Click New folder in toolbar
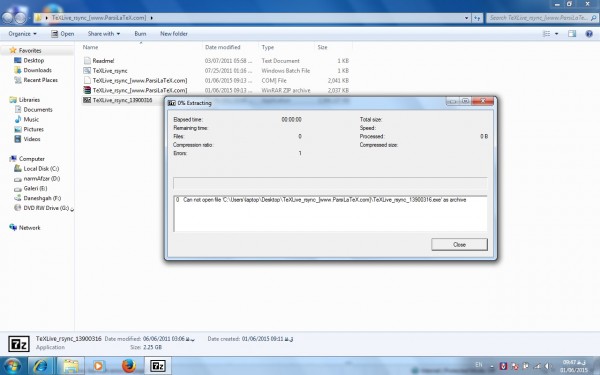This screenshot has height=375, width=600. point(174,34)
